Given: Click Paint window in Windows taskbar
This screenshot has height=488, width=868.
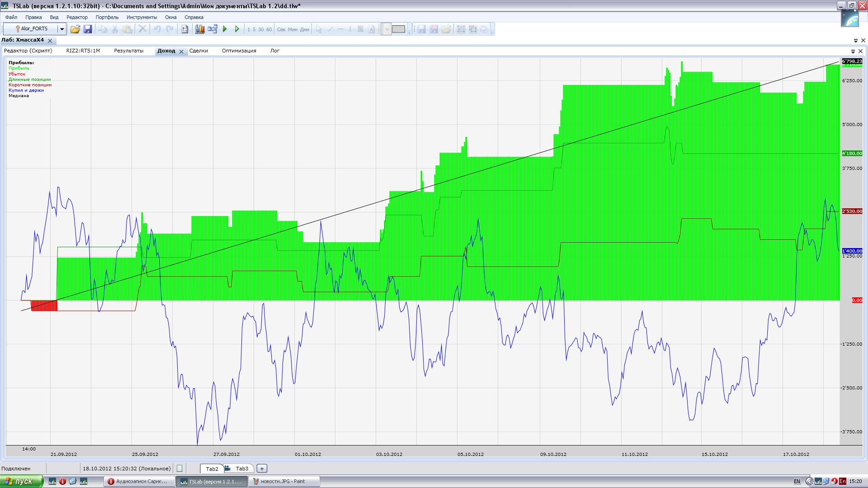Looking at the screenshot, I should [283, 481].
